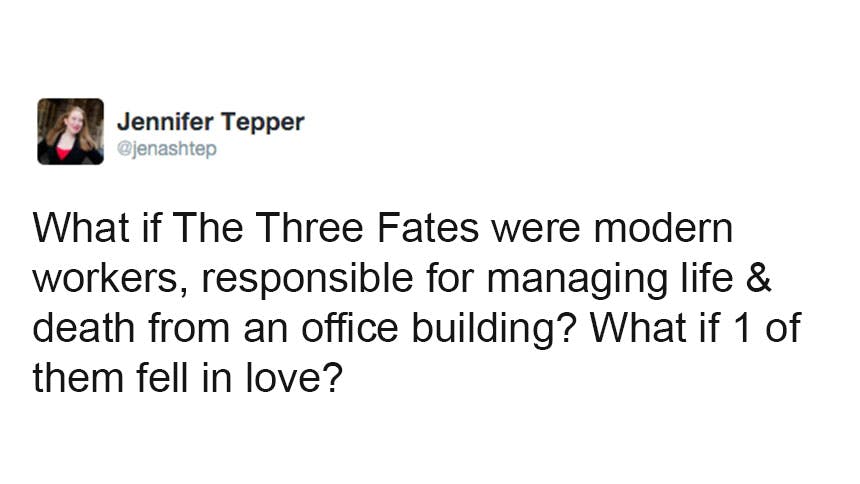Open the Jennifer Tepper display name
Screen dimensions: 860x484
point(210,122)
